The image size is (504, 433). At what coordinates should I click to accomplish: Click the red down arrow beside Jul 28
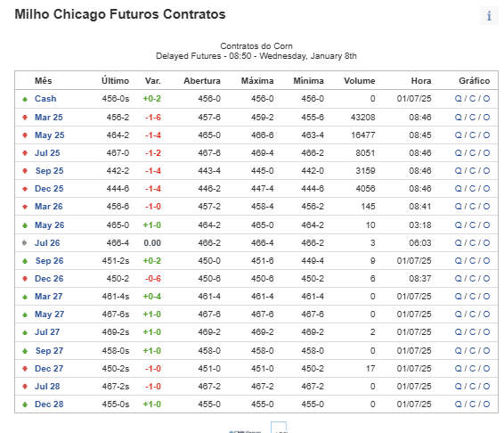pos(25,387)
